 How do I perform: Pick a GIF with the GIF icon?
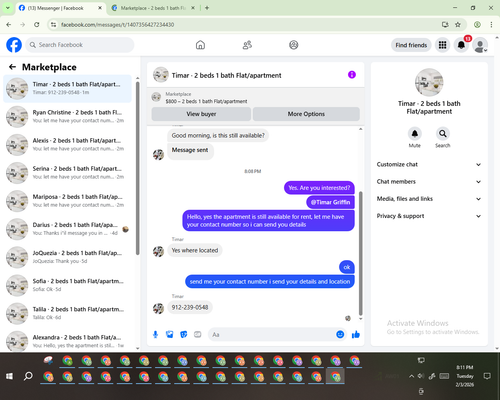(198, 334)
